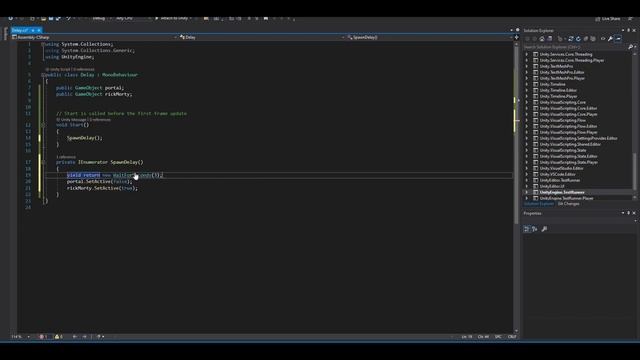
Task: Close the Delay.cs tab
Action: (39, 30)
